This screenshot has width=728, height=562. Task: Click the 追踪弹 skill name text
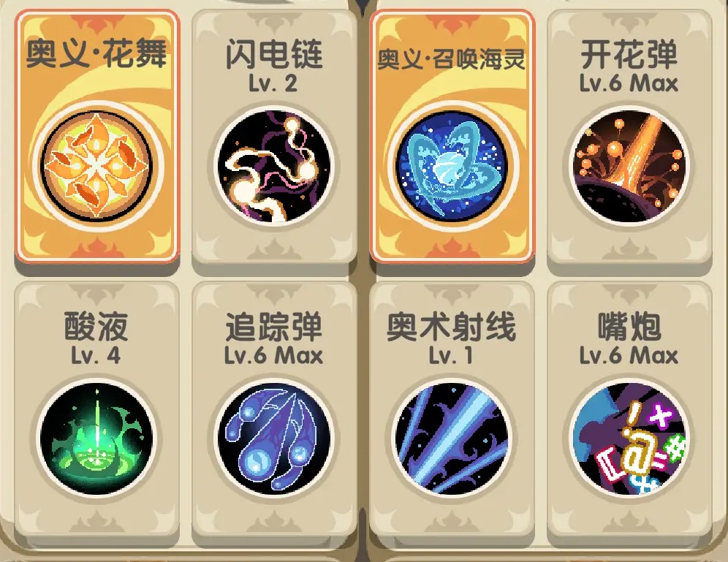click(274, 327)
